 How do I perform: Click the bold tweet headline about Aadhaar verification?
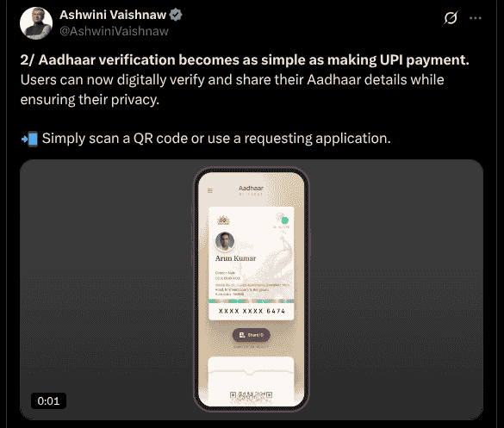point(245,60)
